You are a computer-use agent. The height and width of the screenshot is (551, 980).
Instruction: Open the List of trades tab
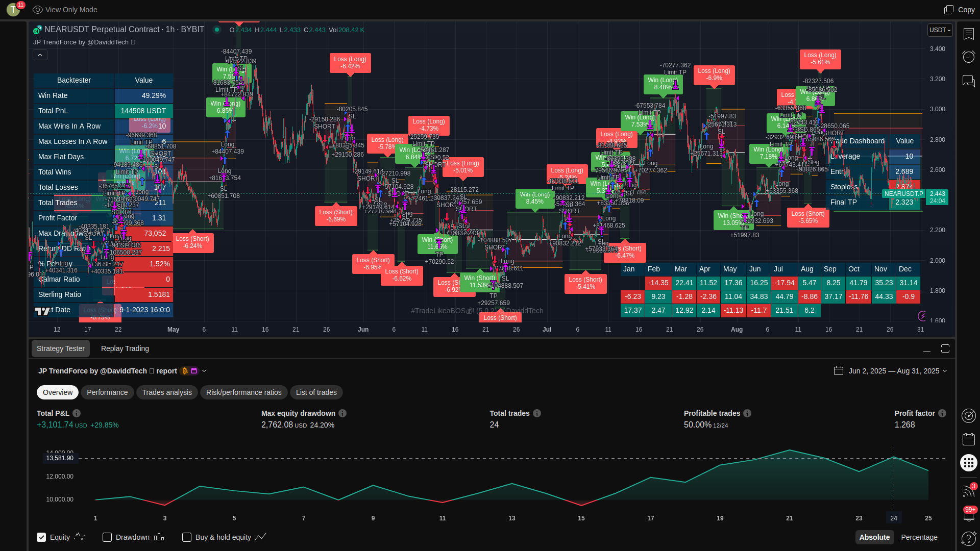pos(316,392)
